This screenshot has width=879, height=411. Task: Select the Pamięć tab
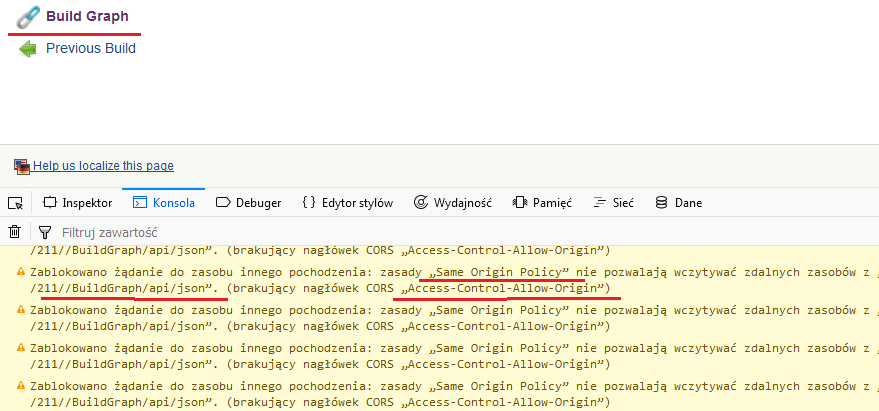pyautogui.click(x=542, y=203)
